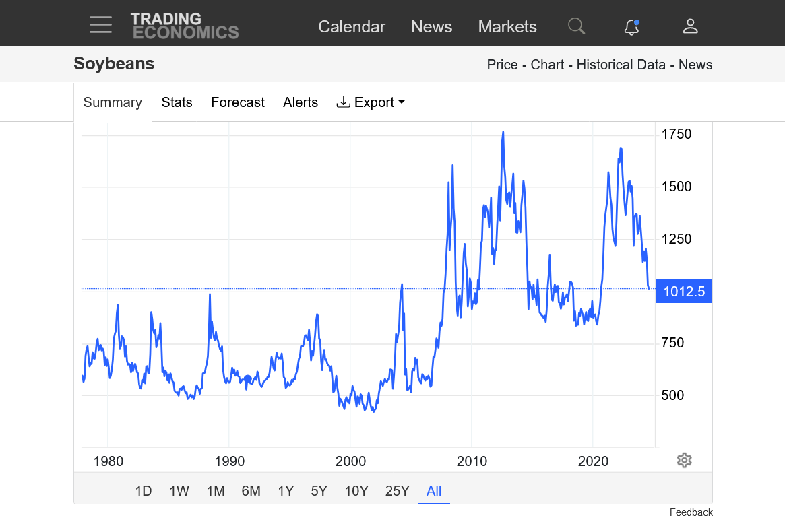This screenshot has height=532, width=785.
Task: Select the Alerts tab
Action: [x=301, y=102]
